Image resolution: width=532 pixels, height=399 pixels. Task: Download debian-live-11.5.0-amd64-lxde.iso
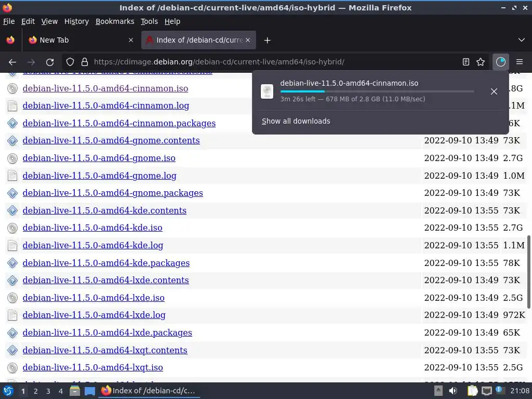coord(94,298)
